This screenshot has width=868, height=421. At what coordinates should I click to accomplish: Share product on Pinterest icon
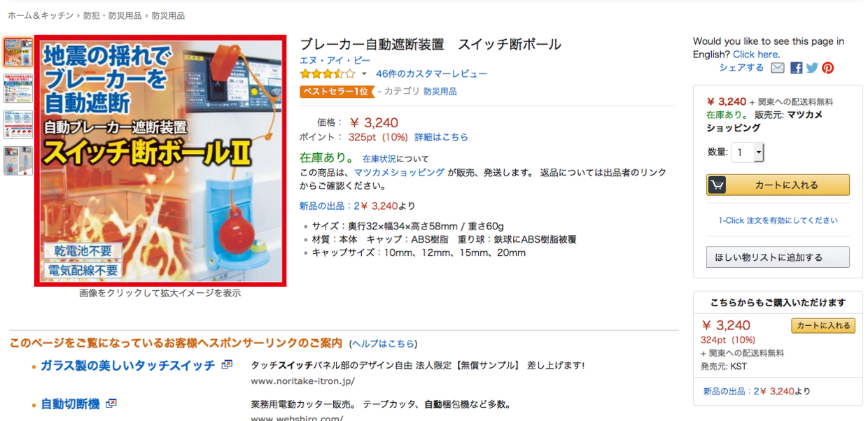(828, 68)
